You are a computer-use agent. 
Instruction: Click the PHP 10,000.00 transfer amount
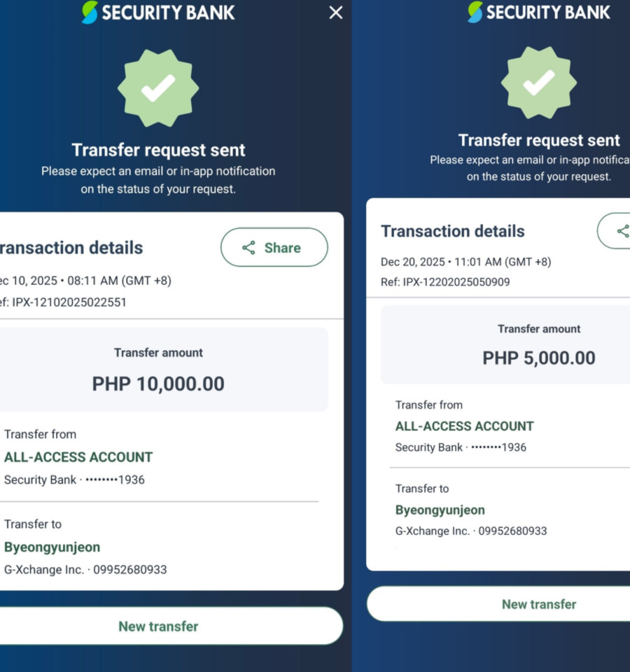(x=158, y=384)
